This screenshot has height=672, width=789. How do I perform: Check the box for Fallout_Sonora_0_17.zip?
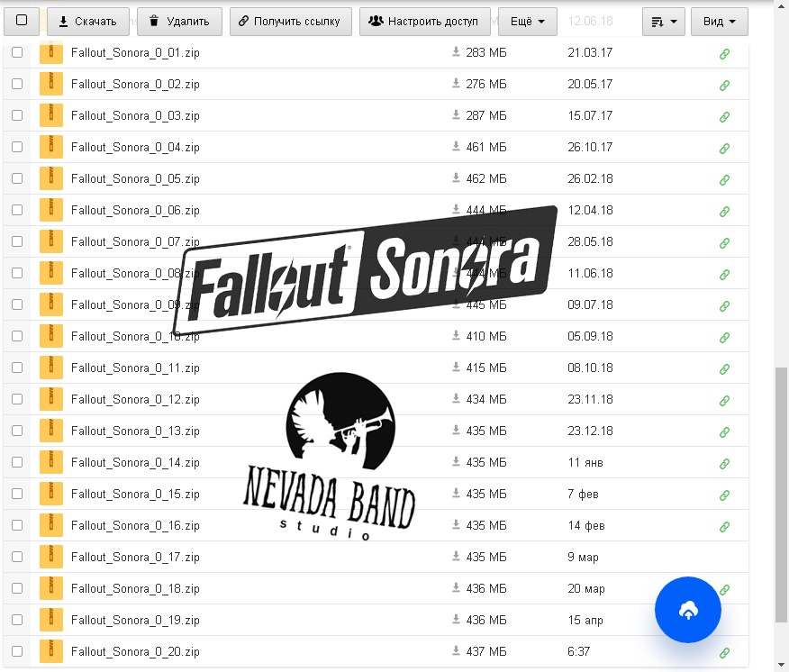[x=17, y=557]
